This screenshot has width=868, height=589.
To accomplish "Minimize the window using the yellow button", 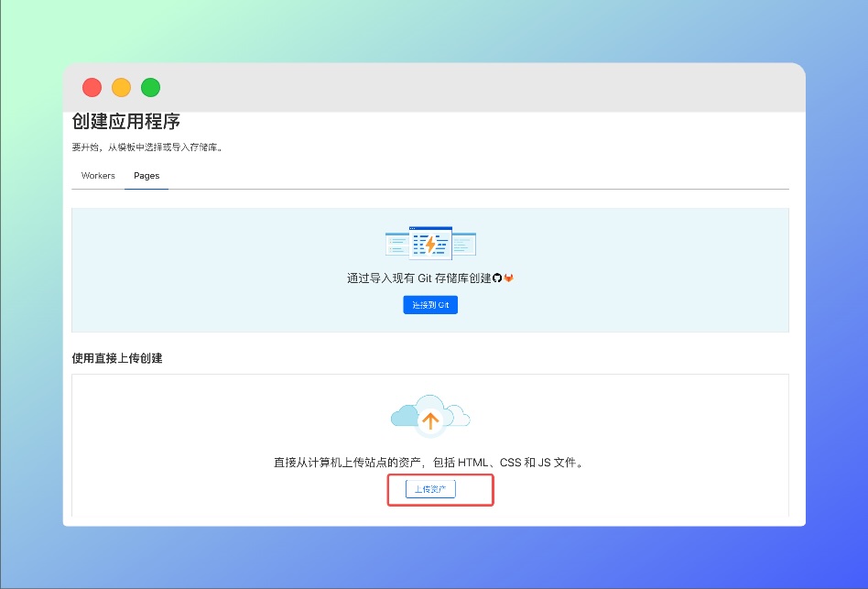I will tap(121, 88).
